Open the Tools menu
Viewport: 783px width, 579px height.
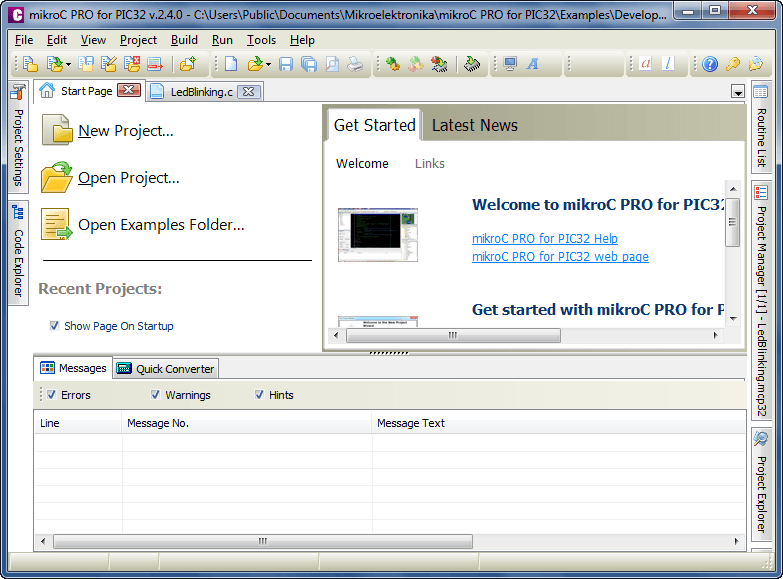tap(261, 40)
